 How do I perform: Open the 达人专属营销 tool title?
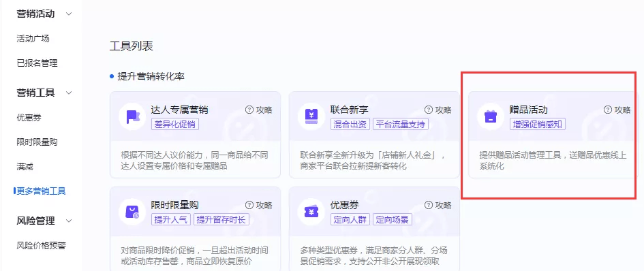coord(179,110)
